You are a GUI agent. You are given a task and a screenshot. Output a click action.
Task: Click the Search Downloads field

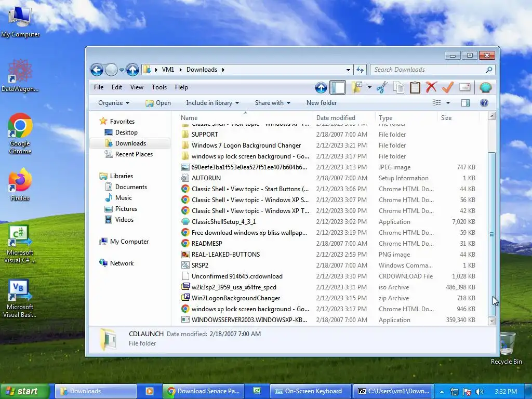(433, 70)
